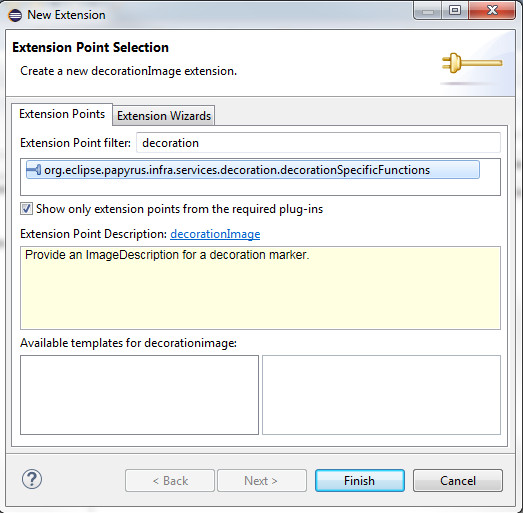Click the Eclipse icon in the title bar
This screenshot has width=523, height=513.
[15, 15]
